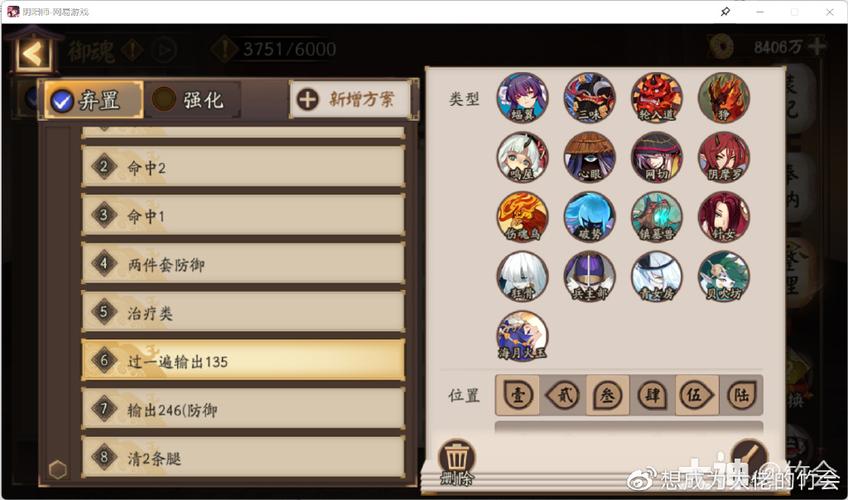Click the brush edit icon at bottom right

pyautogui.click(x=749, y=458)
